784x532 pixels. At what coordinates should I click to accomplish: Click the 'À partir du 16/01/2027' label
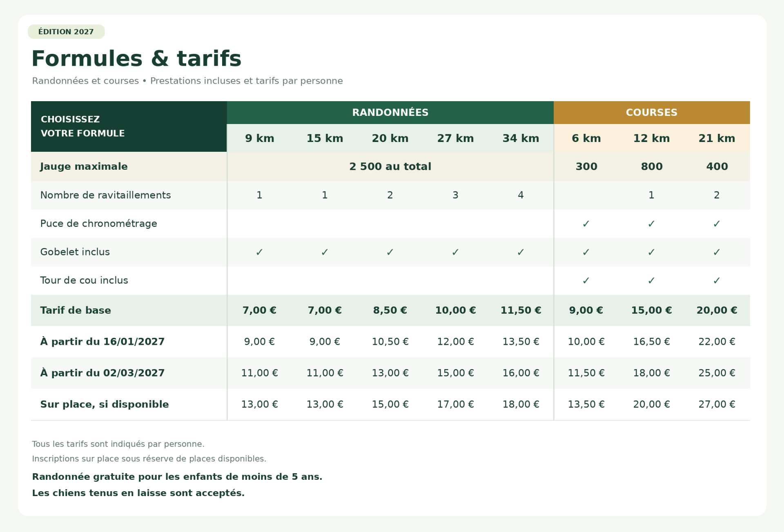(x=102, y=341)
